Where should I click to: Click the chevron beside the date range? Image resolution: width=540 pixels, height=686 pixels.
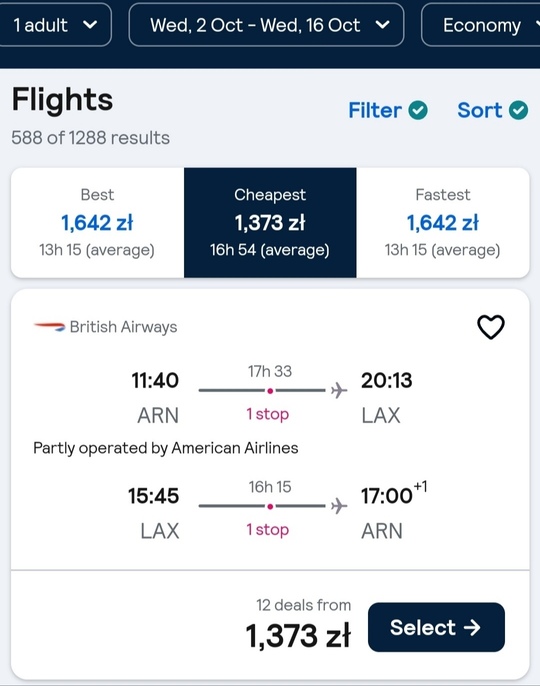382,25
